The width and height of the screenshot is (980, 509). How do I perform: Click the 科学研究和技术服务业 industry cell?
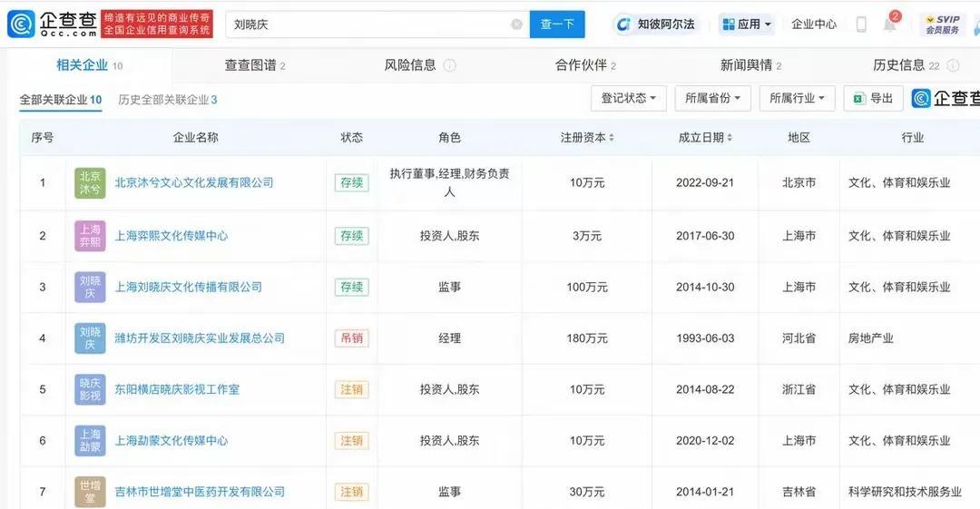pyautogui.click(x=905, y=492)
